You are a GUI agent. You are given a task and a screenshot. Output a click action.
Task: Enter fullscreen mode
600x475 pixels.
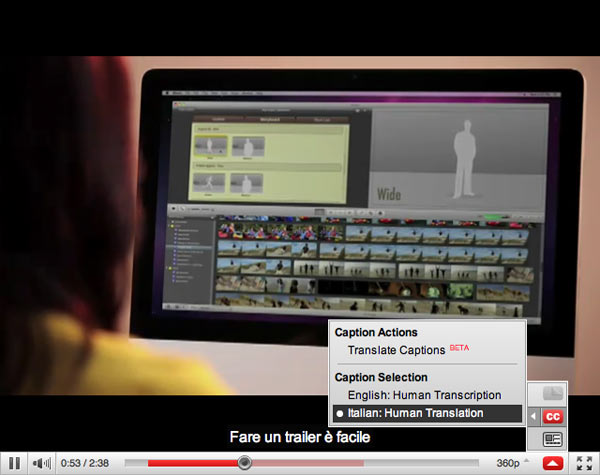click(x=584, y=463)
